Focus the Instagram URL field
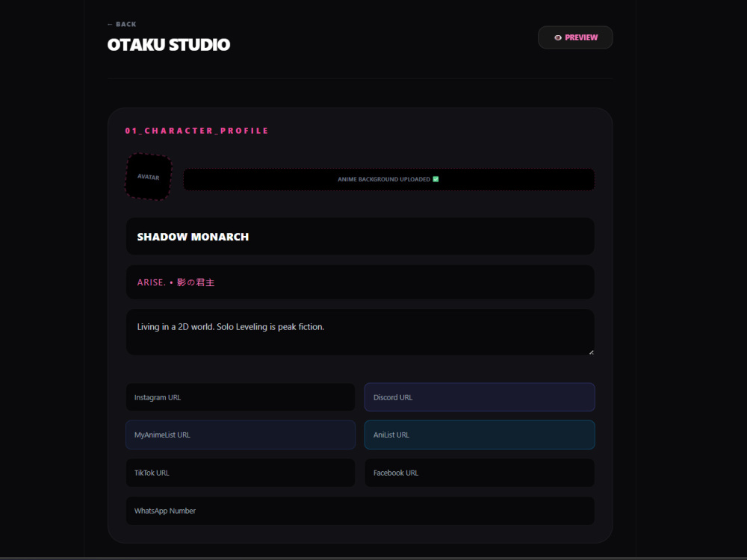The height and width of the screenshot is (560, 747). click(240, 397)
